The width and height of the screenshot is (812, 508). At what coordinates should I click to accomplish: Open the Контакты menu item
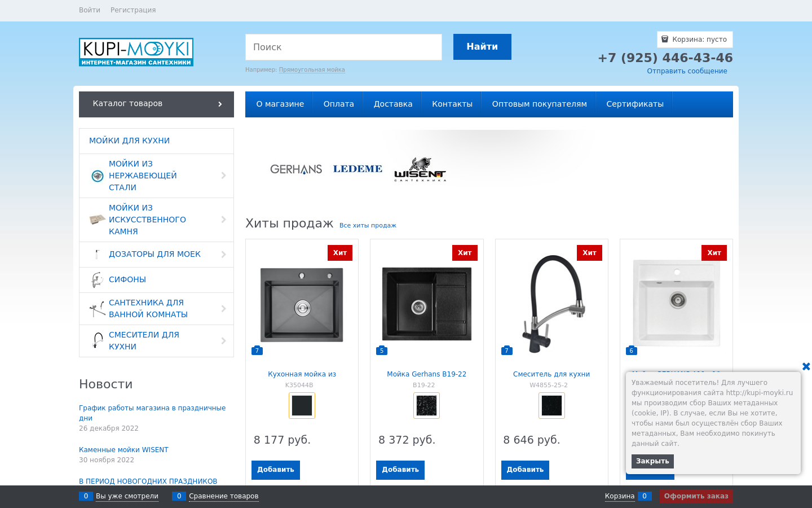tap(452, 104)
